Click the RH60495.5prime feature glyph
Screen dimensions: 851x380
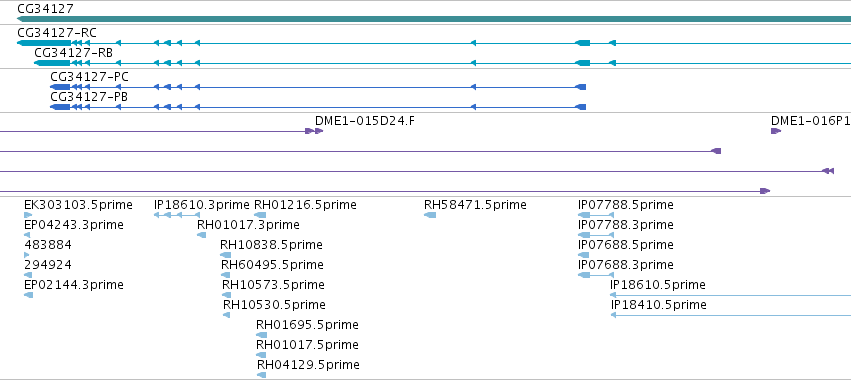(225, 275)
